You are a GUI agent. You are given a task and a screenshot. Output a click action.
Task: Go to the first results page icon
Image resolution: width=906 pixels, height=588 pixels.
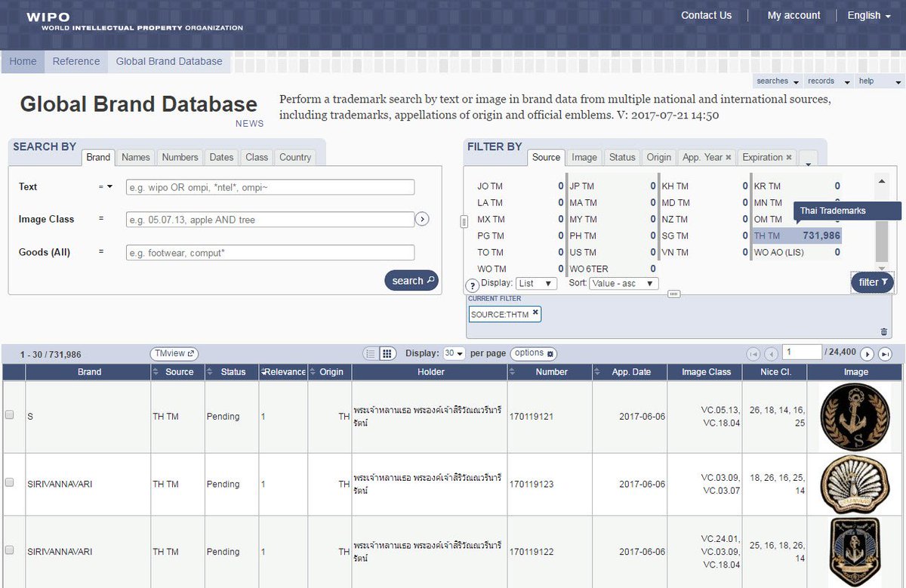pos(753,354)
